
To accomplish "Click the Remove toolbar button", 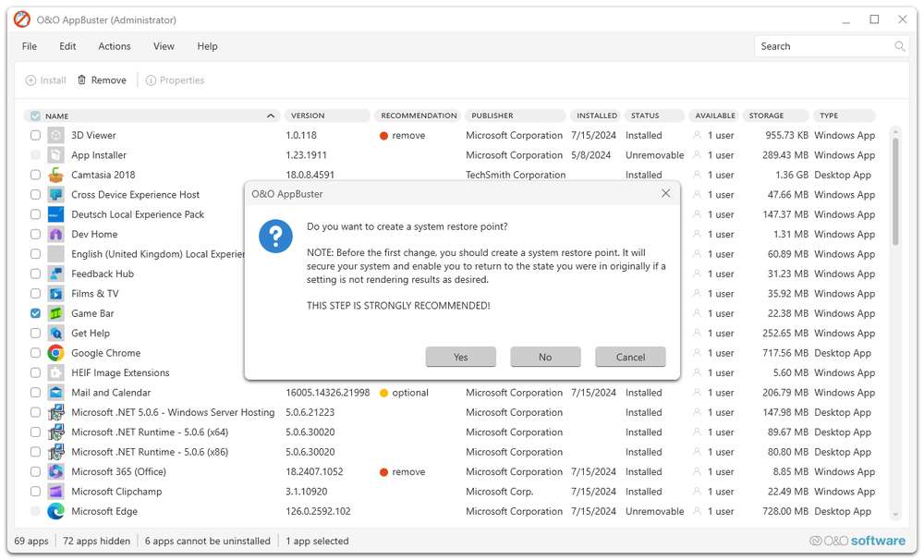I will pos(102,80).
